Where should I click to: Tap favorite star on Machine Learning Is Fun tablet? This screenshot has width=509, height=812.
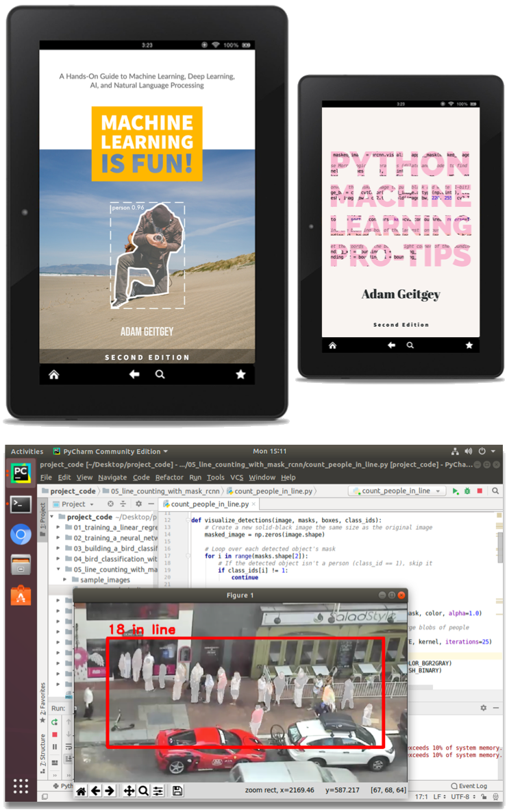click(240, 374)
